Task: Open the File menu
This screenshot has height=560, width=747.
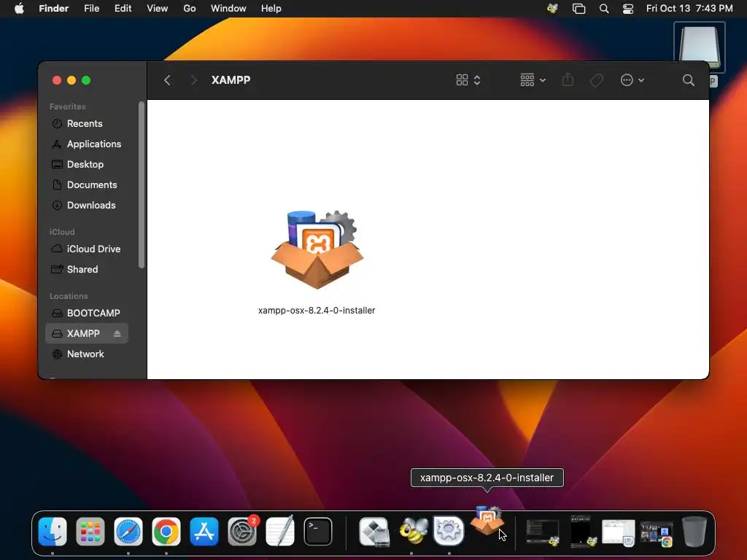Action: click(x=91, y=9)
